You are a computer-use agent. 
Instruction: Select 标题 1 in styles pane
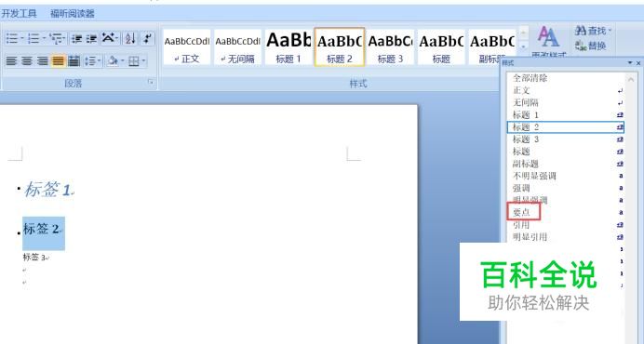(x=566, y=115)
